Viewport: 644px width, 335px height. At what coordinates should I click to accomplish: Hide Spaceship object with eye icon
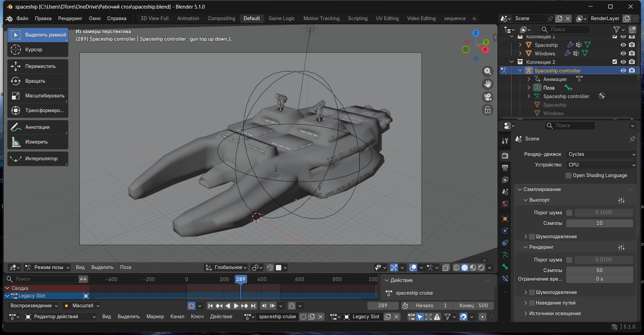pos(623,45)
